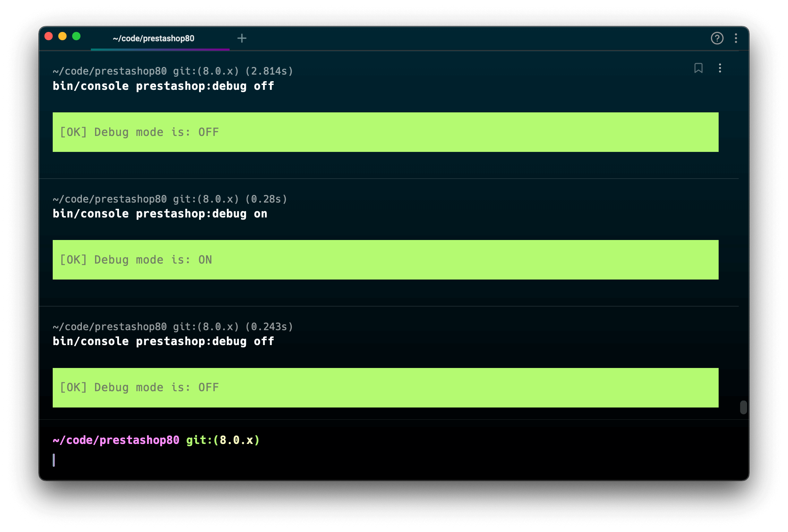Click the "Debug mode is: ON" output
The width and height of the screenshot is (788, 532).
[136, 260]
